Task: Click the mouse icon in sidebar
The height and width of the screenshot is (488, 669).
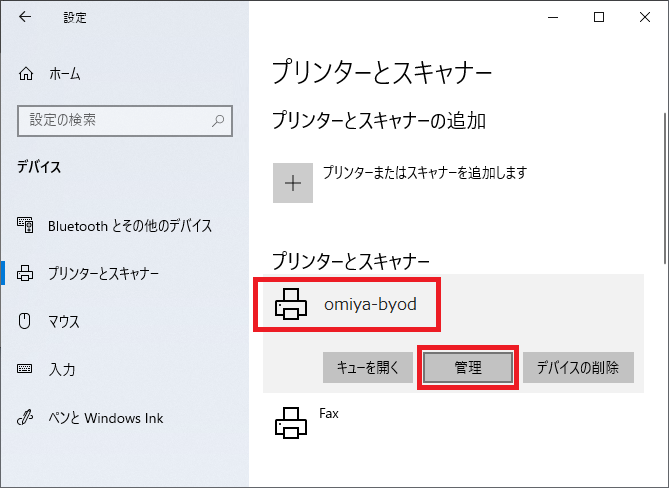Action: tap(27, 322)
